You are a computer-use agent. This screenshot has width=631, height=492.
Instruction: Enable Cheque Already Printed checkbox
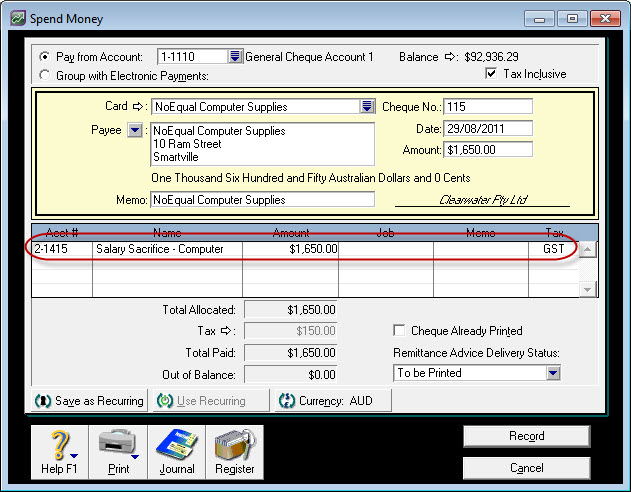coord(400,331)
